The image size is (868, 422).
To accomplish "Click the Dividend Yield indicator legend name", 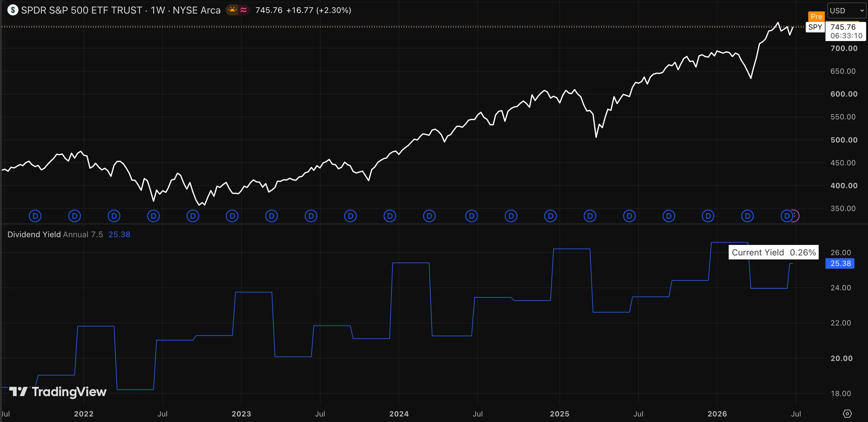I will pos(34,234).
